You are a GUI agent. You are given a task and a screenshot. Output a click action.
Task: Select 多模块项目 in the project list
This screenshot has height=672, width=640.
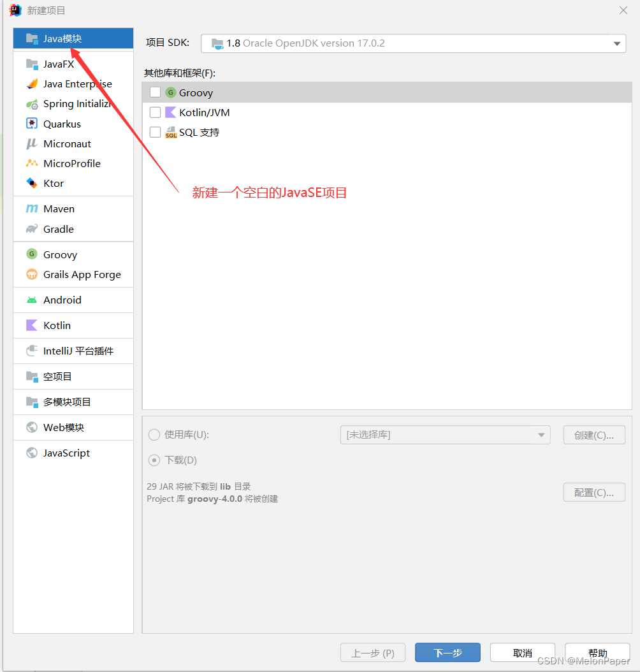73,402
